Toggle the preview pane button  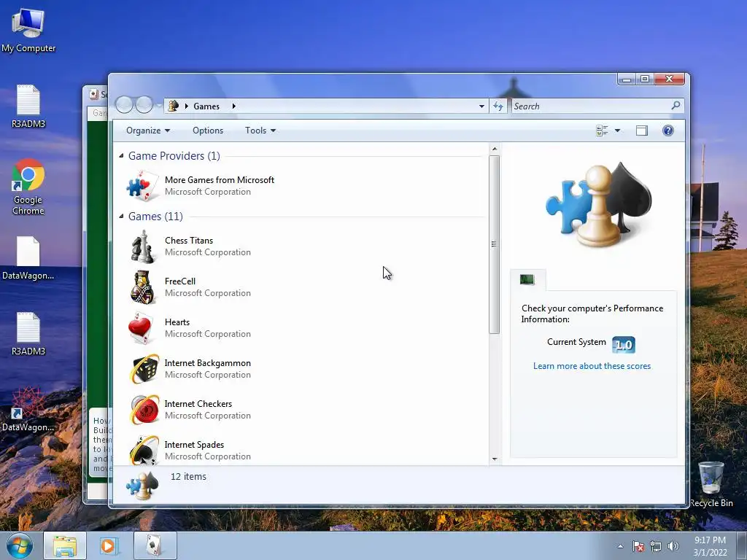pos(642,131)
